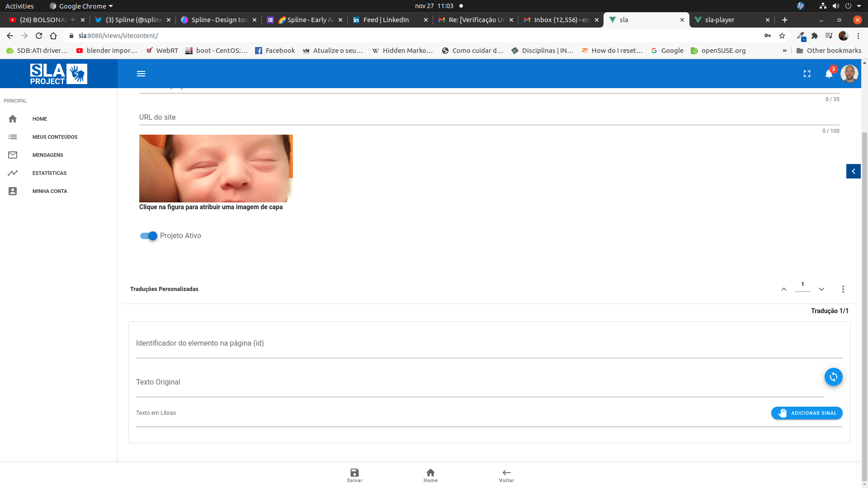The image size is (868, 488).
Task: Click the blue refresh translation button
Action: [x=833, y=377]
